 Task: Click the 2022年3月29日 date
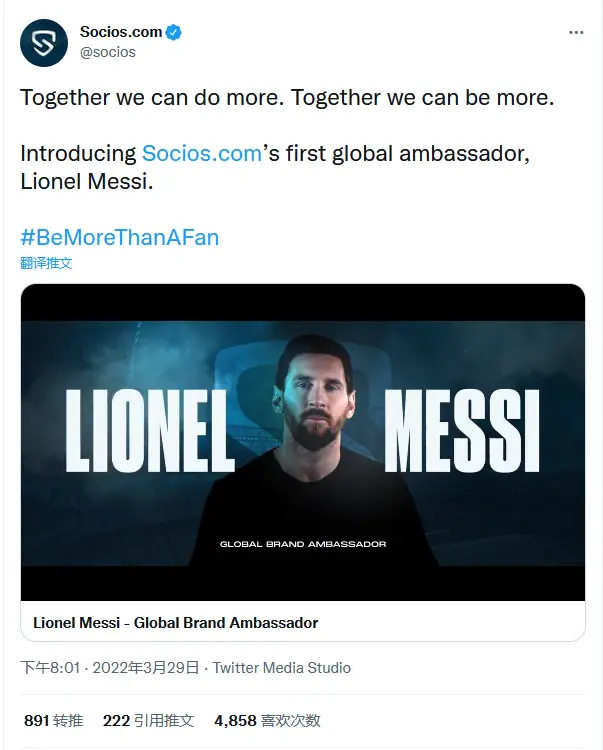144,667
